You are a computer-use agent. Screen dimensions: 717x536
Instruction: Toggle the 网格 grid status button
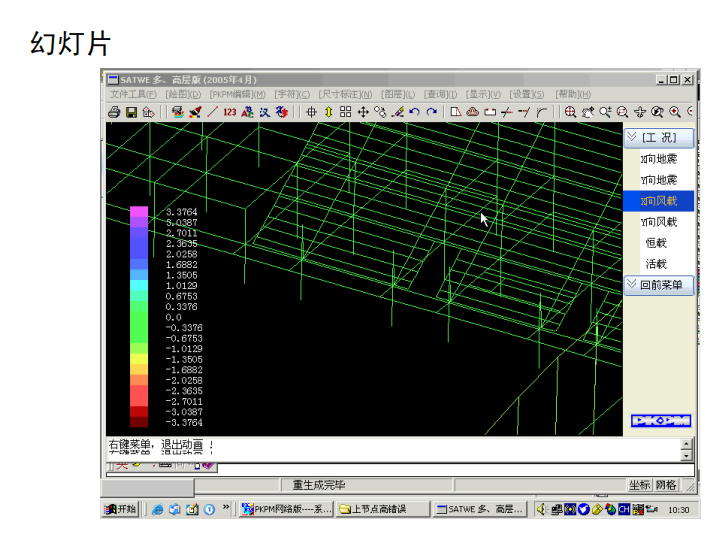(x=665, y=485)
